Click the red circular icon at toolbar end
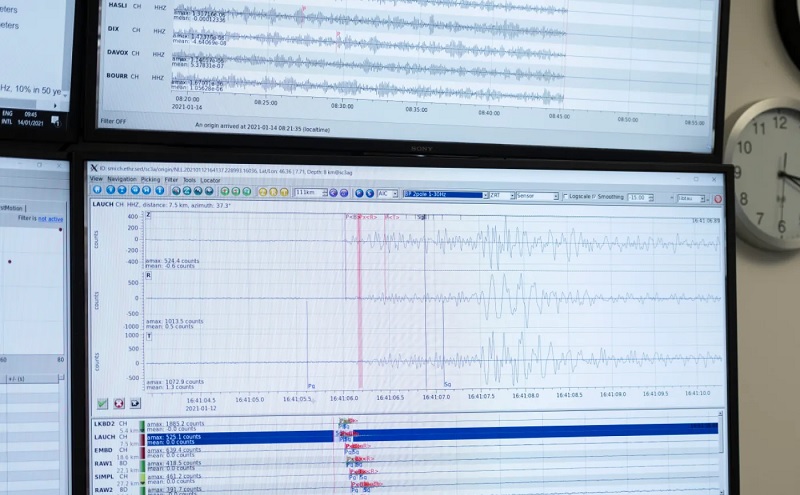Screen dimensions: 800x495 tap(718, 199)
